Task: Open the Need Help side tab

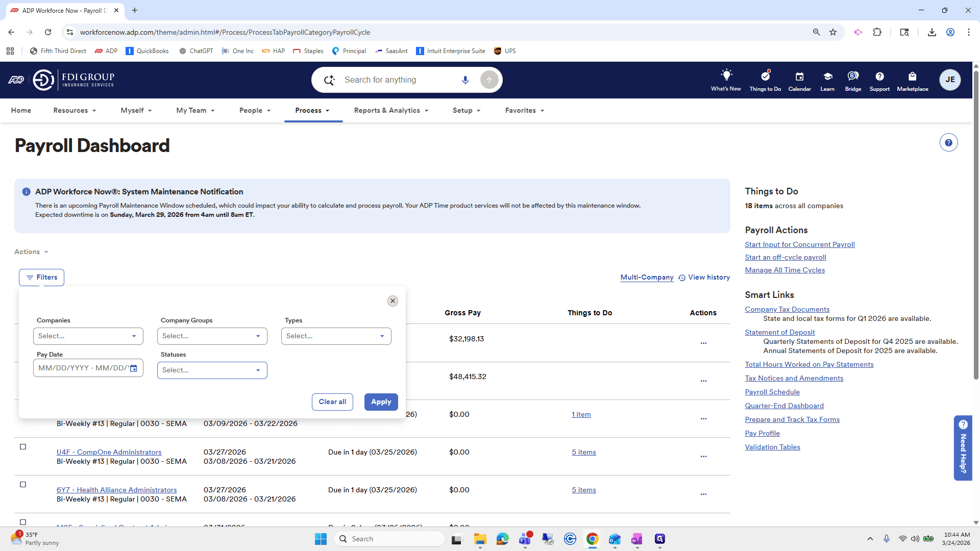Action: [x=963, y=448]
